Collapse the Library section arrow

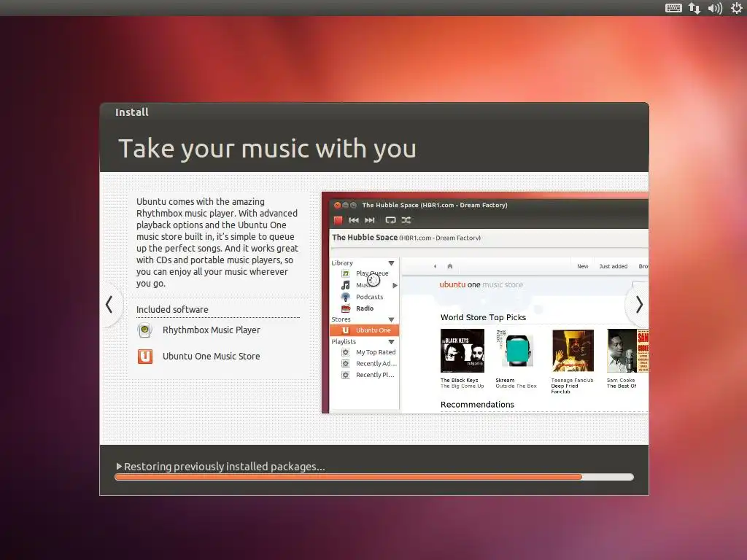coord(391,262)
